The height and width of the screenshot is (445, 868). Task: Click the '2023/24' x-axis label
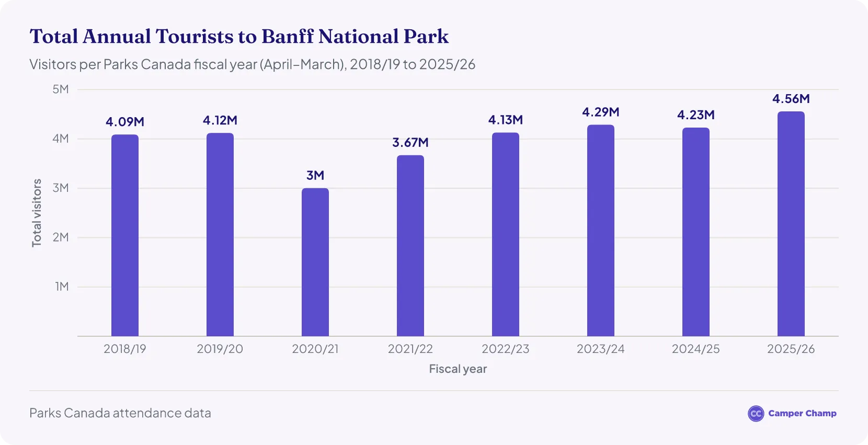601,349
